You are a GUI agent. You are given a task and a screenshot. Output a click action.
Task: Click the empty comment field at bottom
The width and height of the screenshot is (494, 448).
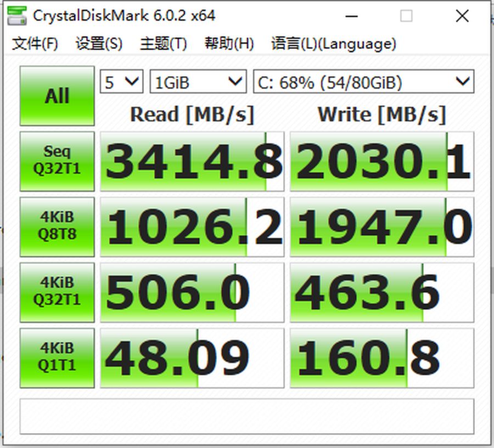pyautogui.click(x=247, y=416)
